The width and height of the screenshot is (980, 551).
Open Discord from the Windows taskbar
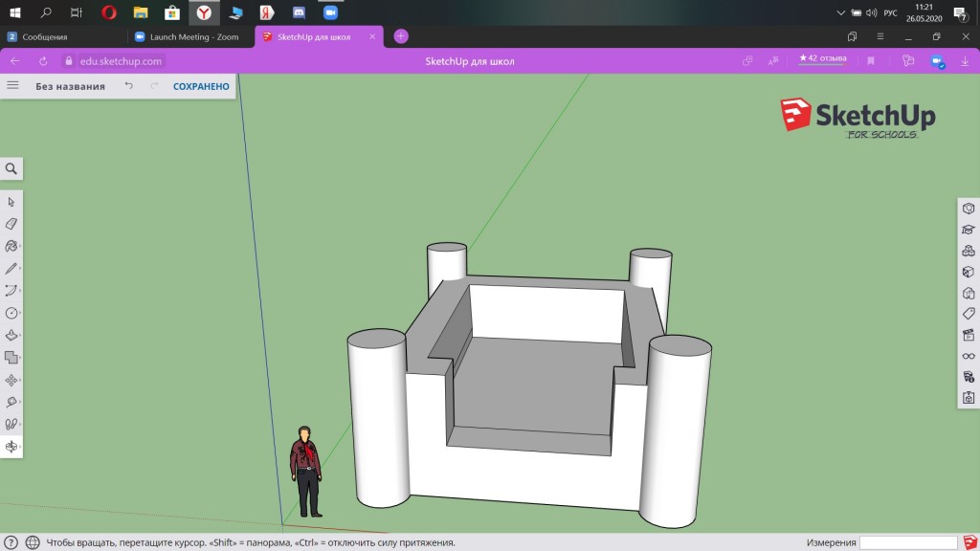pos(299,12)
